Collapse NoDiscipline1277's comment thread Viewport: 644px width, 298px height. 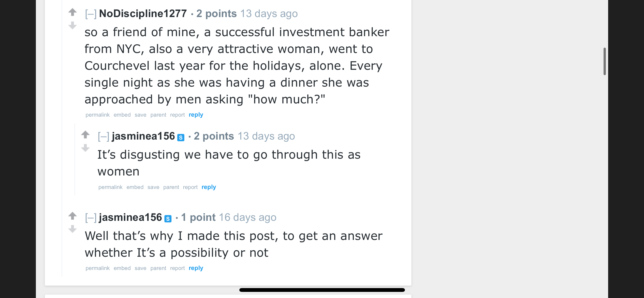coord(91,14)
